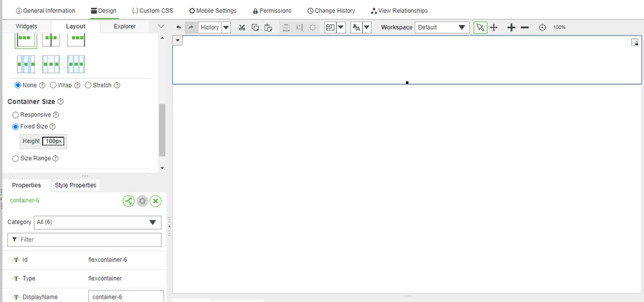The width and height of the screenshot is (644, 302).
Task: Go to the Permissions tab
Action: tap(272, 11)
